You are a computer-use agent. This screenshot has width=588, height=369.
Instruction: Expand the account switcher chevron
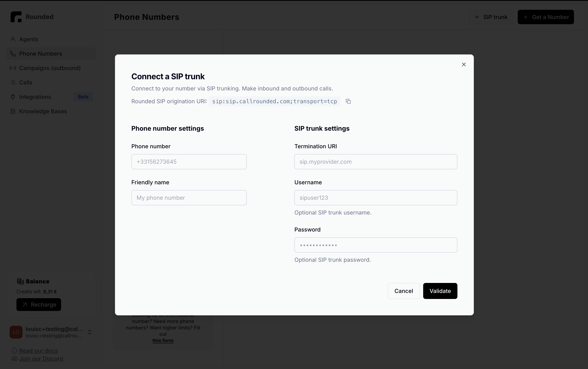point(90,332)
